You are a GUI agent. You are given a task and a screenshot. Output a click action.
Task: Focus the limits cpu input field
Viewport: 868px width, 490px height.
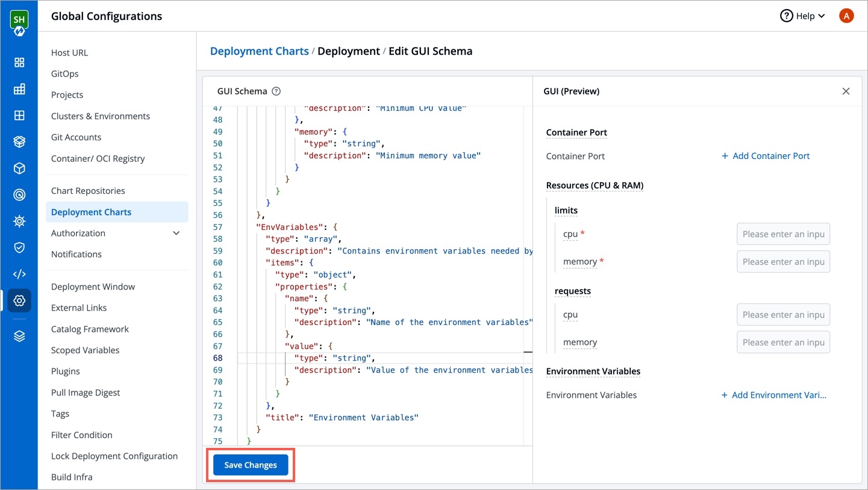[783, 234]
